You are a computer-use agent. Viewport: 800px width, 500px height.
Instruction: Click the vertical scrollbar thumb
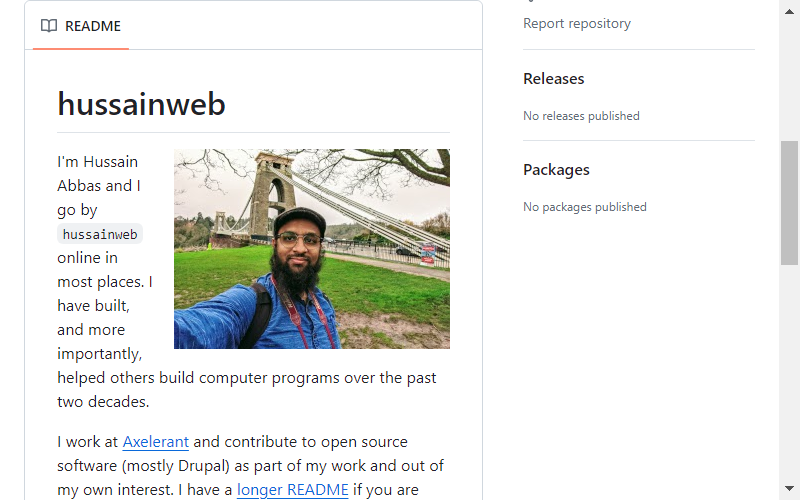[x=789, y=203]
